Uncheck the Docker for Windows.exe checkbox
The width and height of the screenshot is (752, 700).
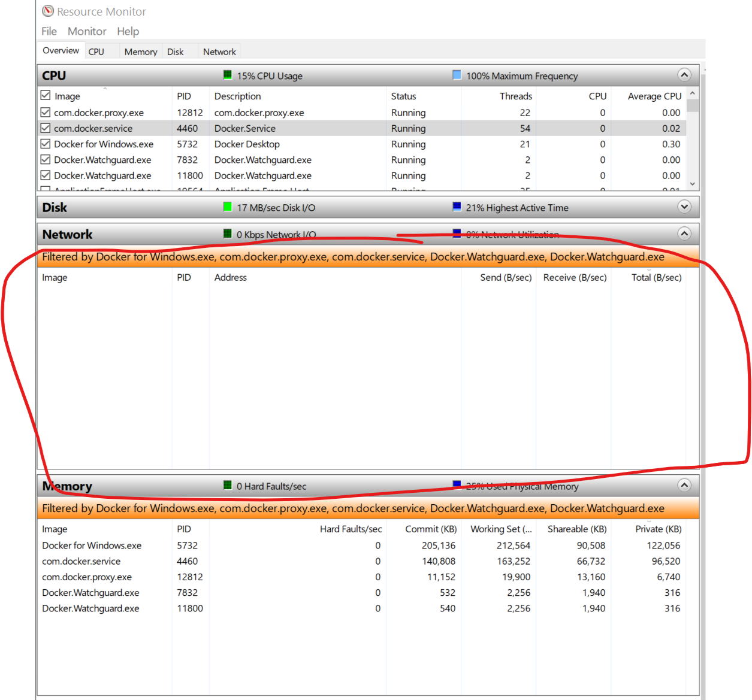[x=46, y=144]
